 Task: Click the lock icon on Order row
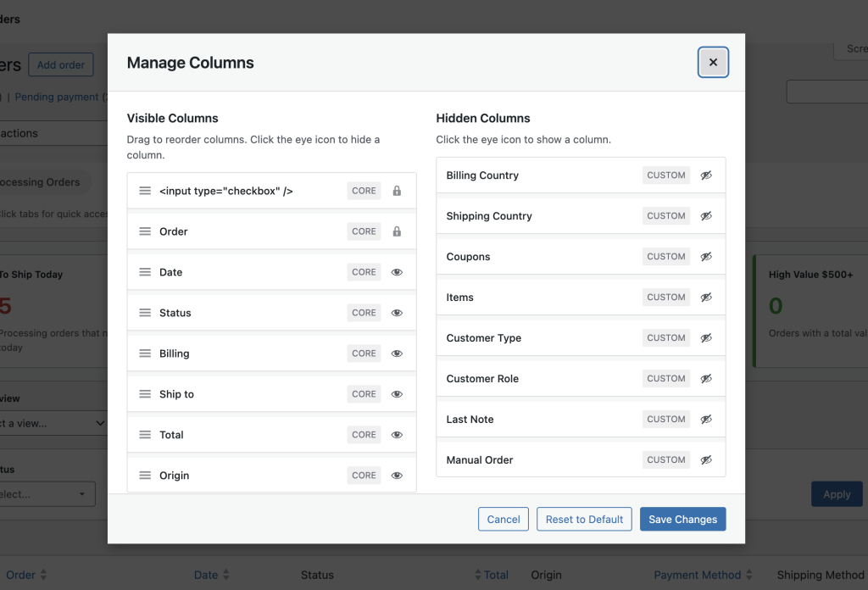pyautogui.click(x=397, y=231)
